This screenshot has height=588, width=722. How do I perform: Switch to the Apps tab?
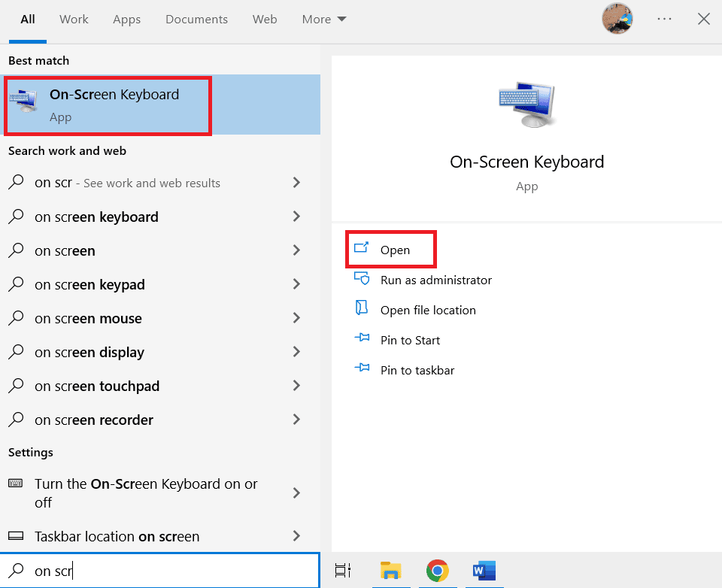click(x=126, y=19)
